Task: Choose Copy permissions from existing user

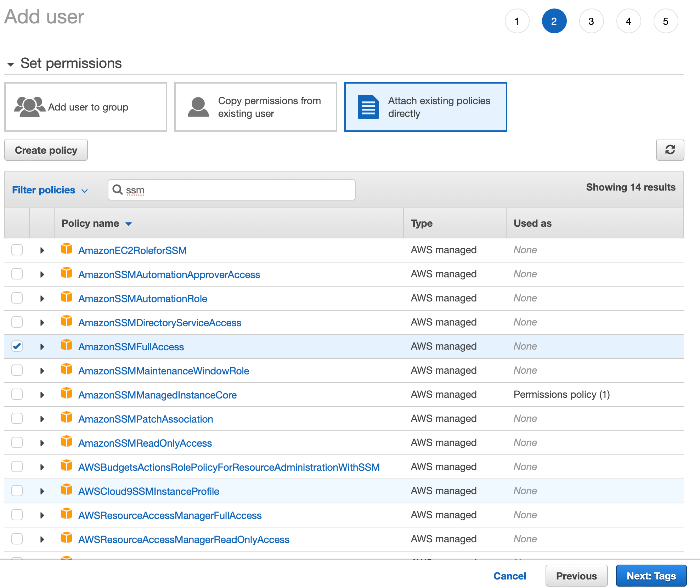Action: (x=256, y=107)
